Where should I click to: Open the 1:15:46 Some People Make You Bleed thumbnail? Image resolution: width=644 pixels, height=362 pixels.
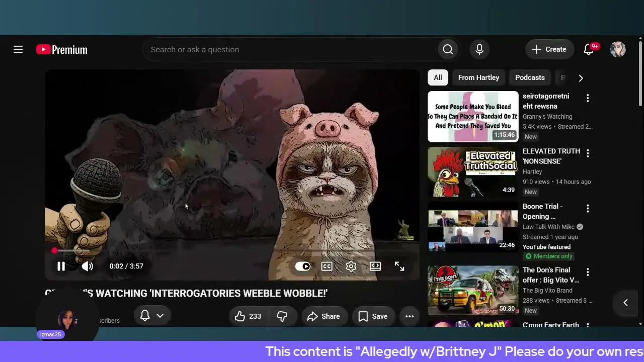(473, 117)
